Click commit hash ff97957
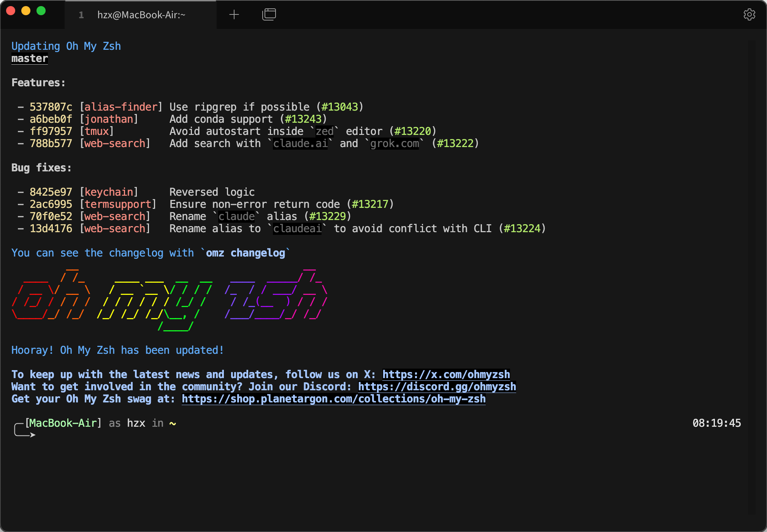 coord(51,131)
